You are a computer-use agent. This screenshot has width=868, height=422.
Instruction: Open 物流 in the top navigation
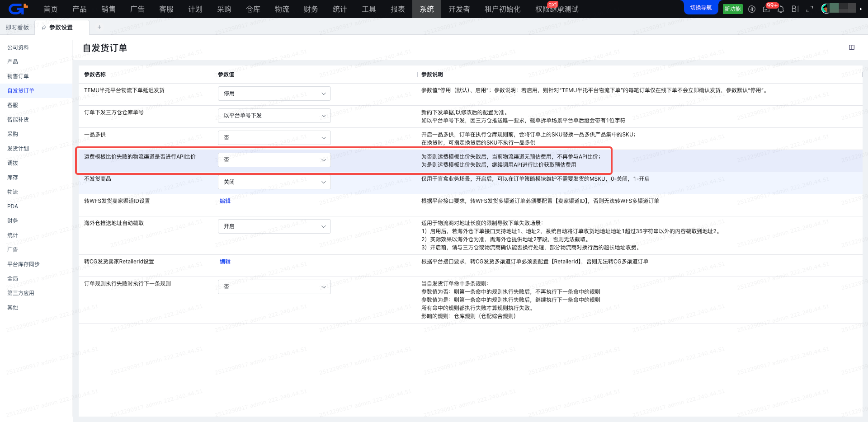coord(282,9)
